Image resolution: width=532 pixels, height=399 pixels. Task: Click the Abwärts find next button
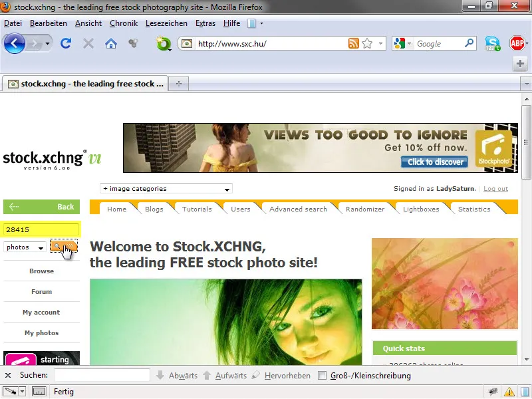pyautogui.click(x=177, y=376)
